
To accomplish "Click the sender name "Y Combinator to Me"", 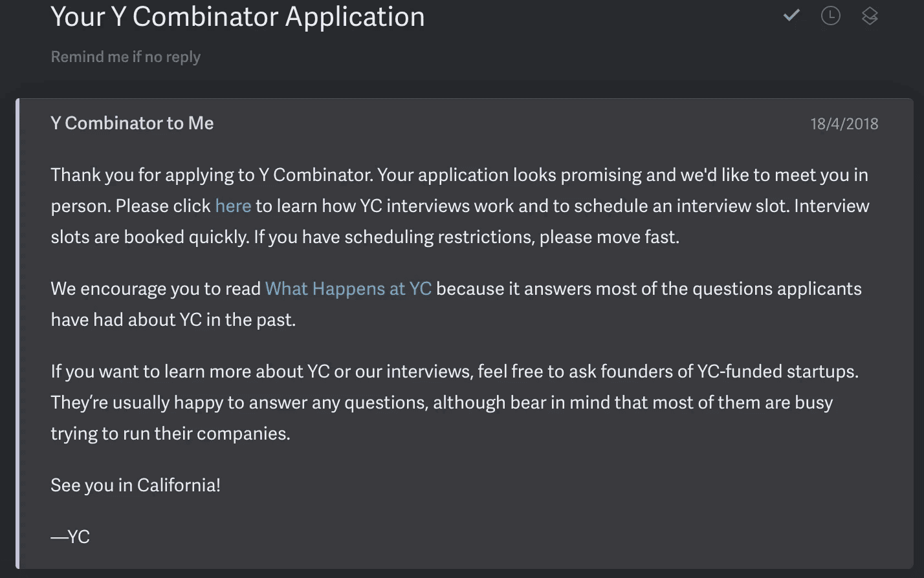I will tap(132, 123).
